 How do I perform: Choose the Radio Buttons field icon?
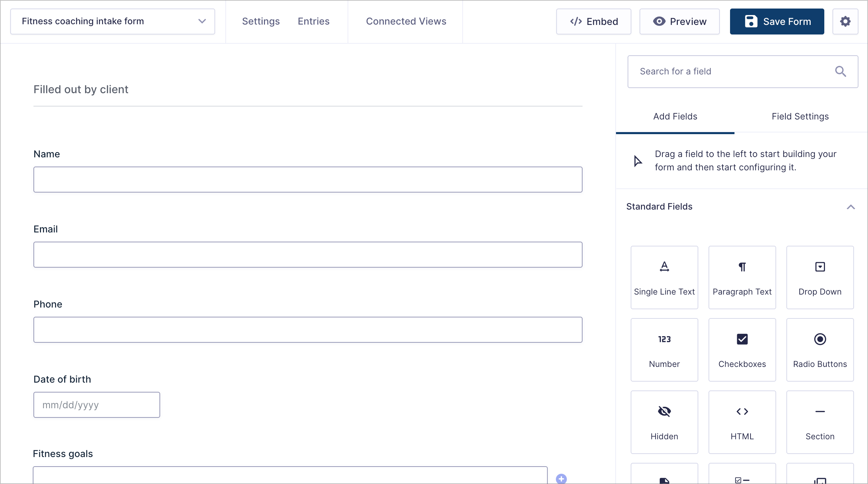pyautogui.click(x=820, y=350)
